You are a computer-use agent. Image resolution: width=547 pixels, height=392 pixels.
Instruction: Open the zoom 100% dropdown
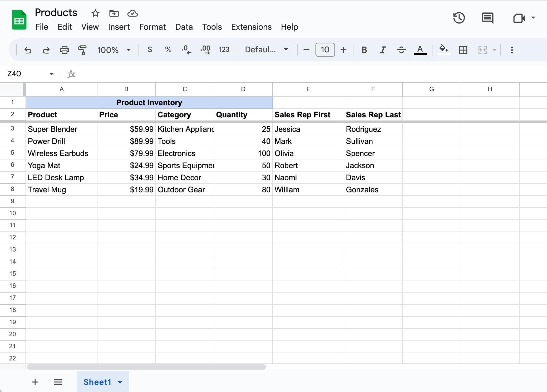coord(114,50)
